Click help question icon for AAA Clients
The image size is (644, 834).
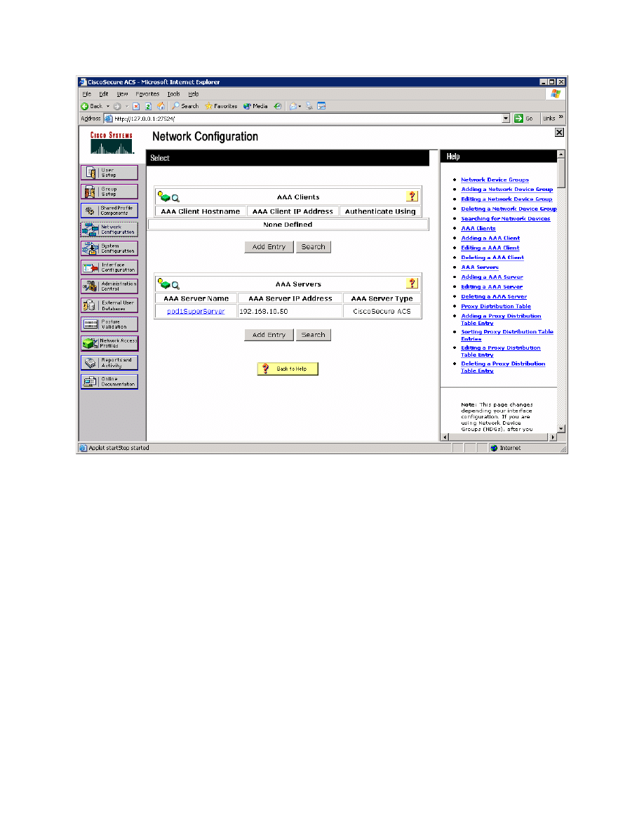(412, 197)
